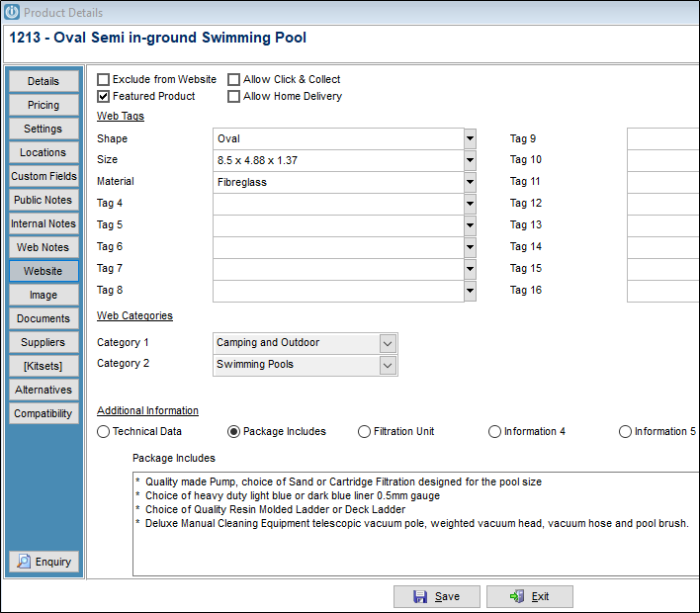
Task: Uncheck the Featured Product checkbox
Action: coord(103,97)
